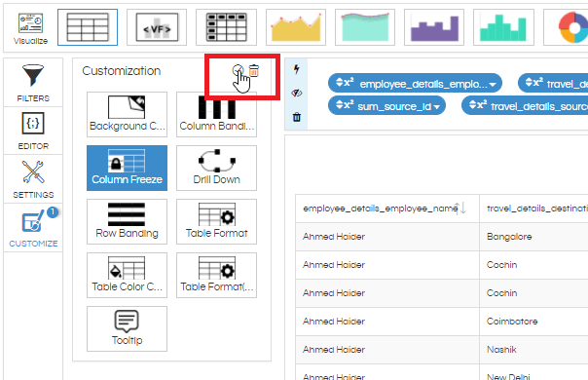
Task: Open the Filters sidebar tab
Action: point(33,83)
